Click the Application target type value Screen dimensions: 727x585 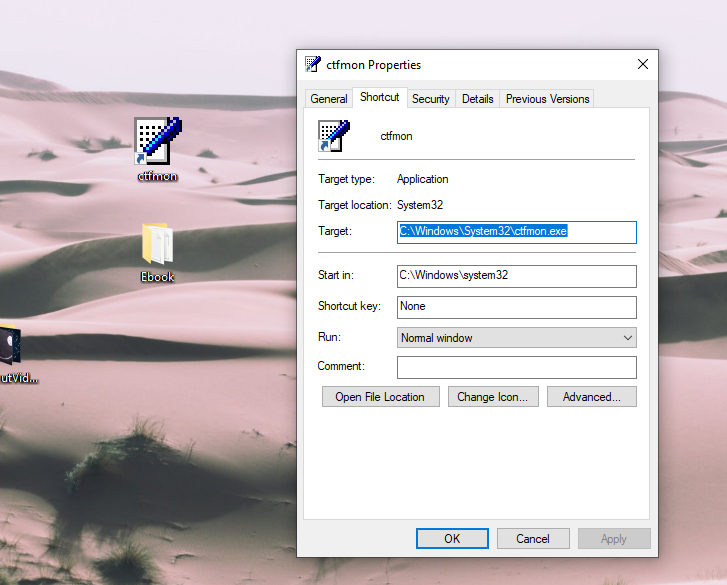click(x=422, y=179)
